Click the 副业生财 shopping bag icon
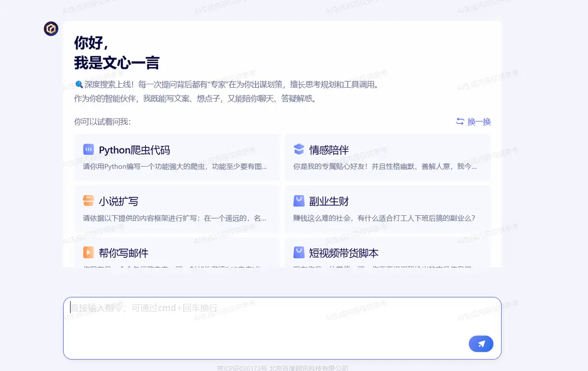Image resolution: width=588 pixels, height=371 pixels. tap(299, 201)
